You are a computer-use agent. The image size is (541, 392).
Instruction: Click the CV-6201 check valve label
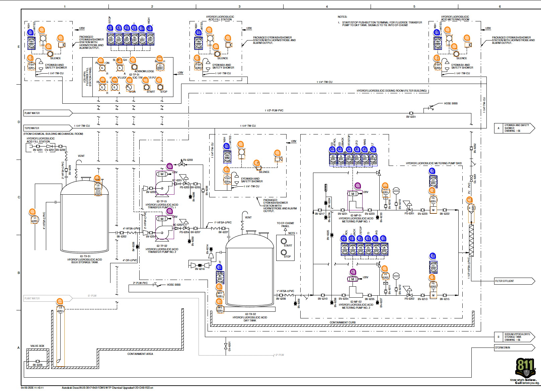point(49,150)
